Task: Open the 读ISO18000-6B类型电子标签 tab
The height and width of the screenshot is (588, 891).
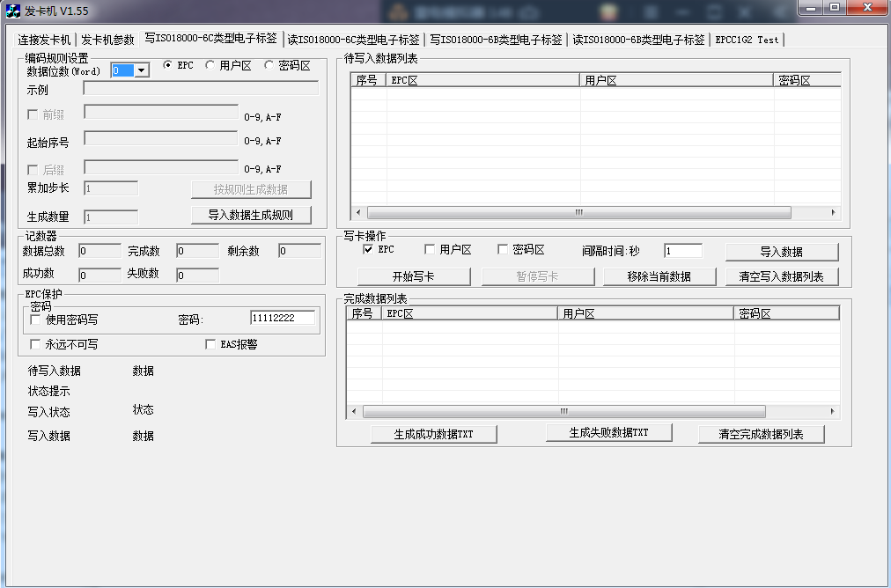Action: [638, 40]
